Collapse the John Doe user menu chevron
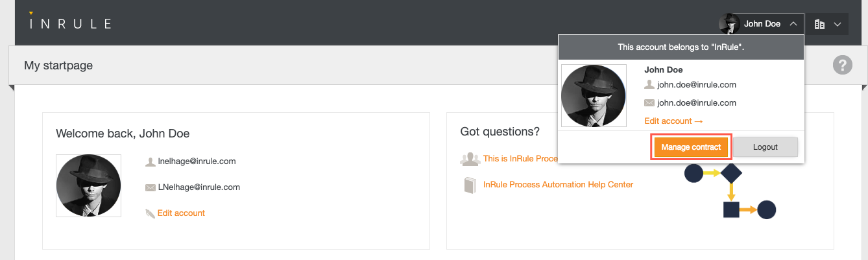The height and width of the screenshot is (260, 868). click(793, 24)
